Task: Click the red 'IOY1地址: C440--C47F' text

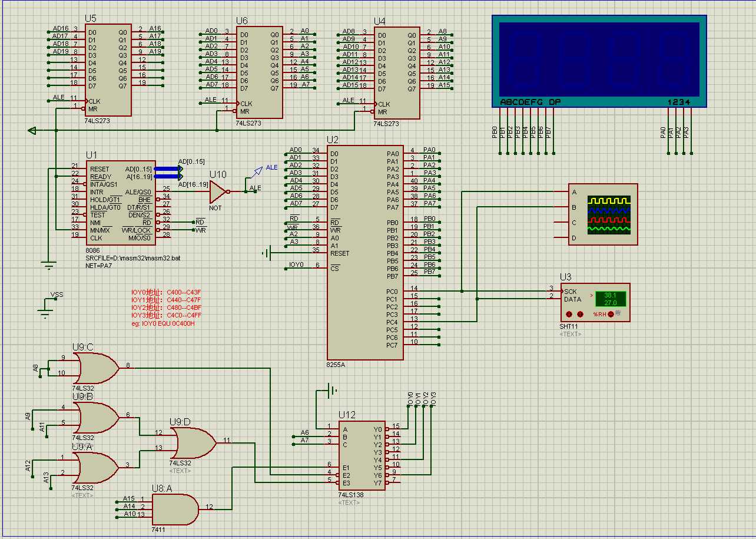Action: pos(166,300)
